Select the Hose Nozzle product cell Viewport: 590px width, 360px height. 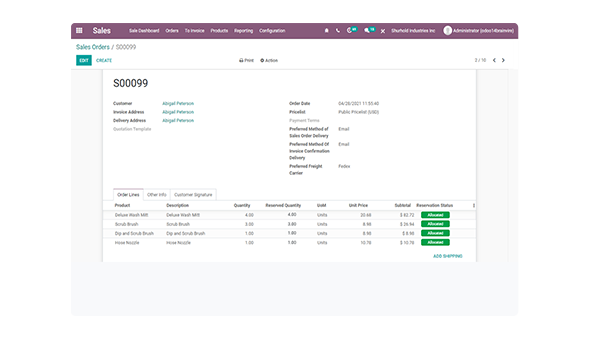pyautogui.click(x=127, y=243)
